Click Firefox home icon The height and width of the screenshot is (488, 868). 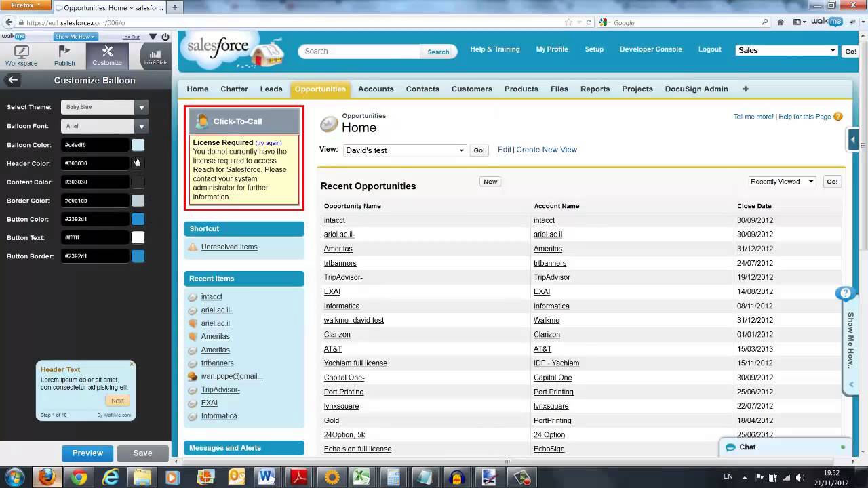(781, 22)
